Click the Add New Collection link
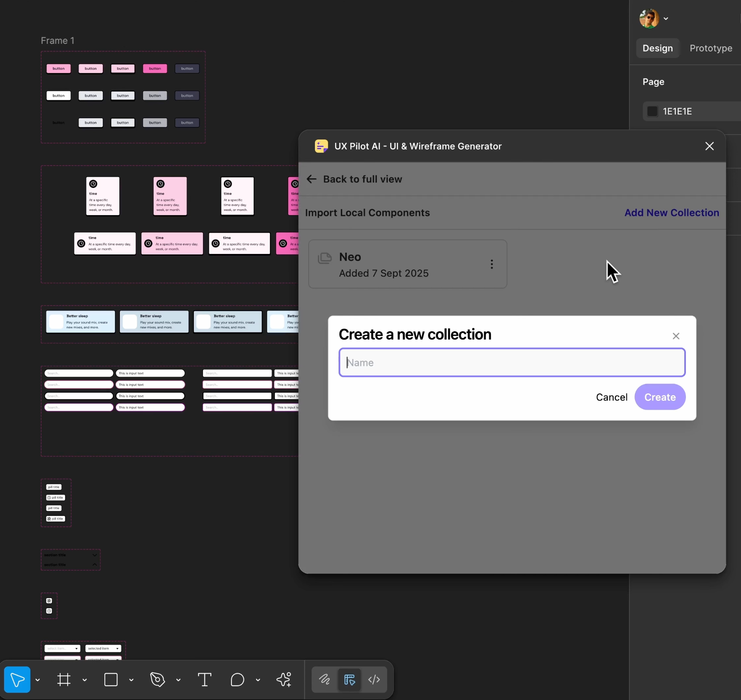This screenshot has width=741, height=700. click(672, 213)
